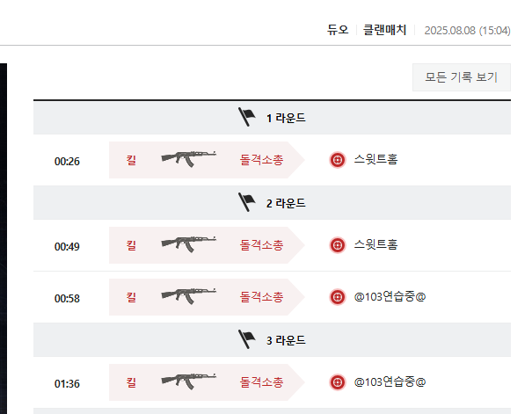Expand the 1 라운드 header
532x414 pixels.
click(x=286, y=118)
